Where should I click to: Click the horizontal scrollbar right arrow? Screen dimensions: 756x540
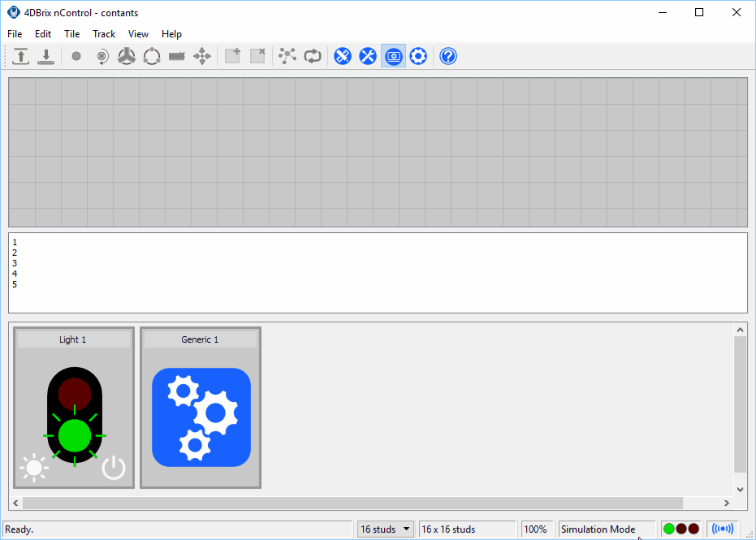(727, 503)
